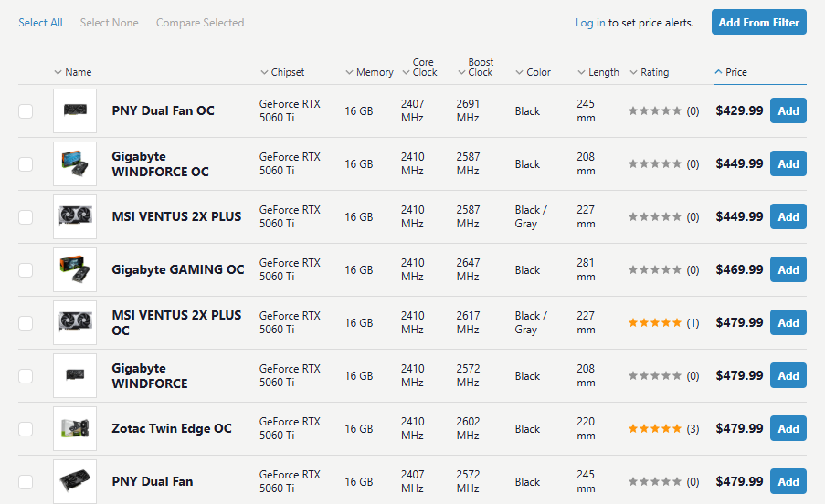Image resolution: width=825 pixels, height=504 pixels.
Task: Add the $449.99 MSI VENTUS 2X PLUS
Action: [788, 216]
